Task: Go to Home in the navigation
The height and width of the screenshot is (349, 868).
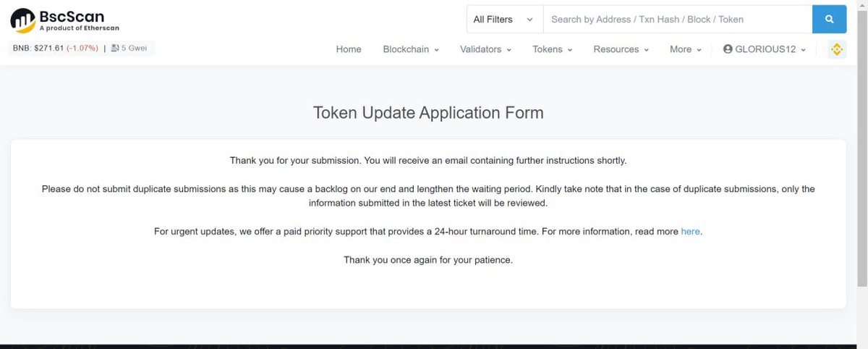Action: [x=349, y=49]
